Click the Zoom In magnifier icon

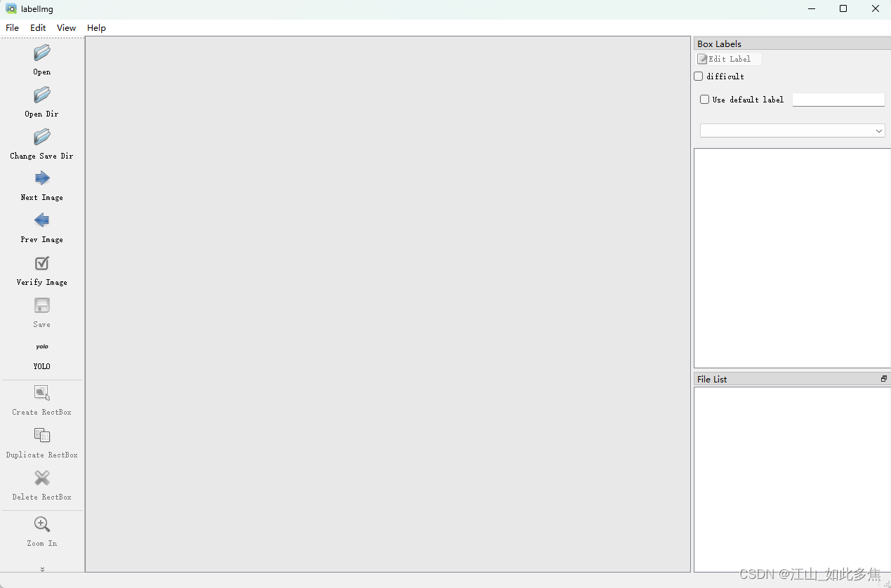(x=42, y=524)
